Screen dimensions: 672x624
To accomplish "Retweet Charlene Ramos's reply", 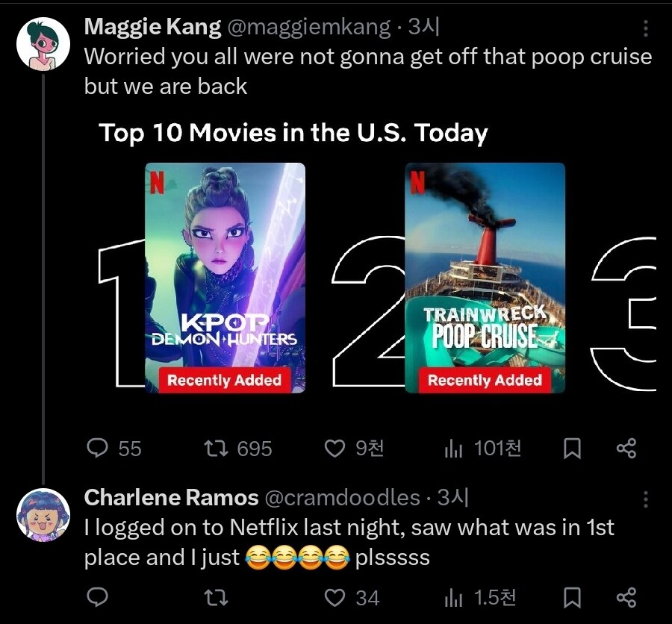I will (216, 597).
